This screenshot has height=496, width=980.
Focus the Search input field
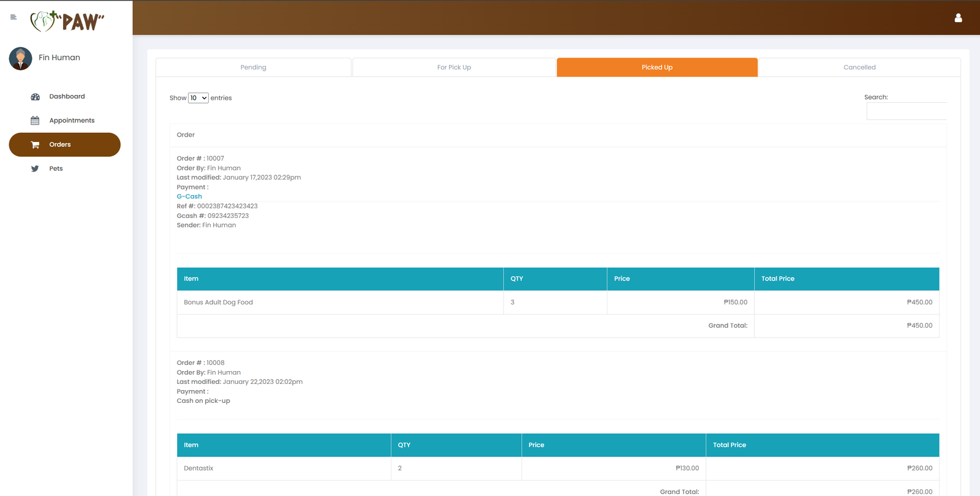(906, 111)
